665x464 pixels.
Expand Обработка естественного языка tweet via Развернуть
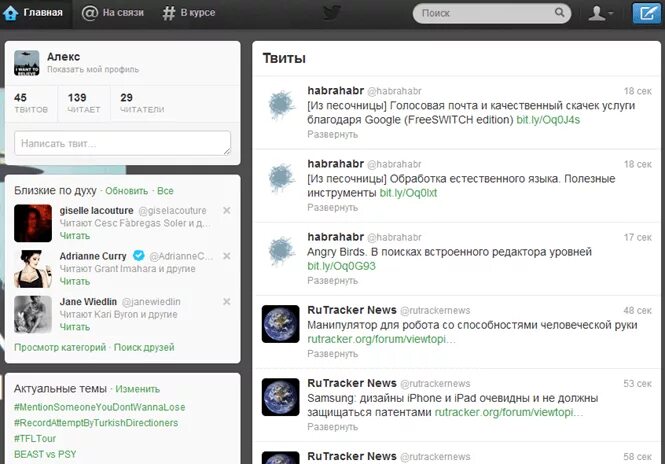(332, 208)
